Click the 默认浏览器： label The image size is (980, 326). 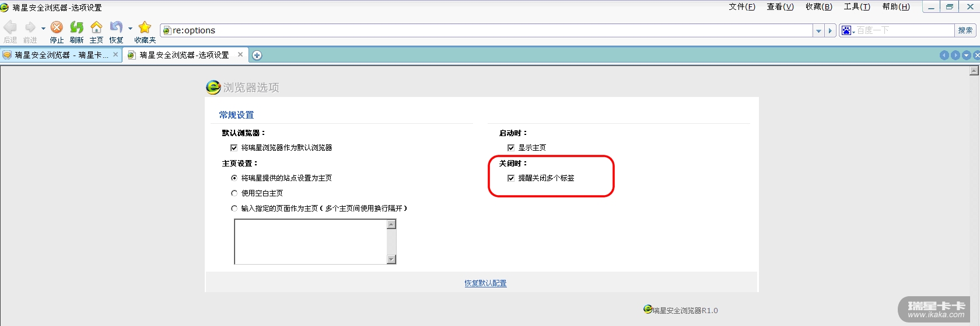244,133
